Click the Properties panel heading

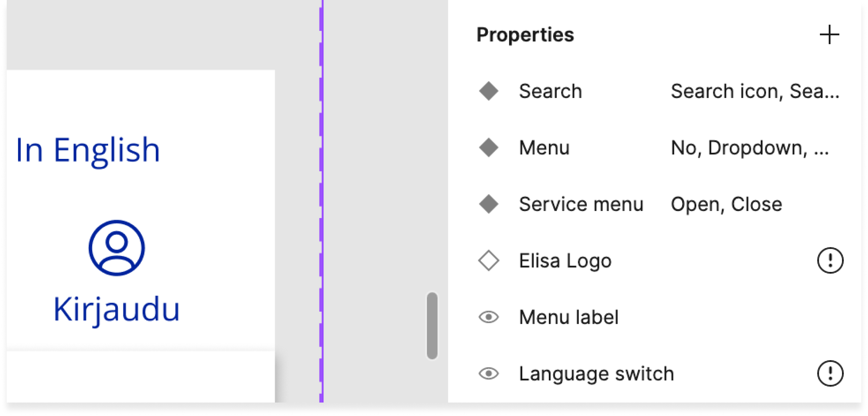coord(525,35)
